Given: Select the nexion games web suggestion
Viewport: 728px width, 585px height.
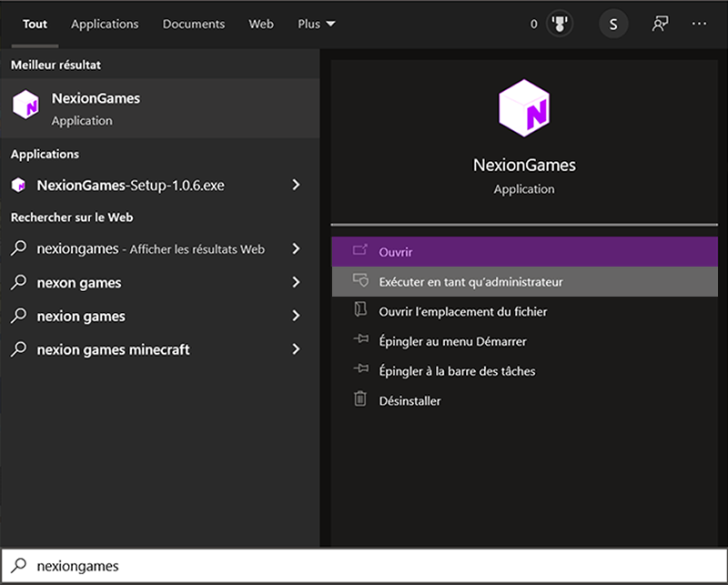Looking at the screenshot, I should pos(160,316).
